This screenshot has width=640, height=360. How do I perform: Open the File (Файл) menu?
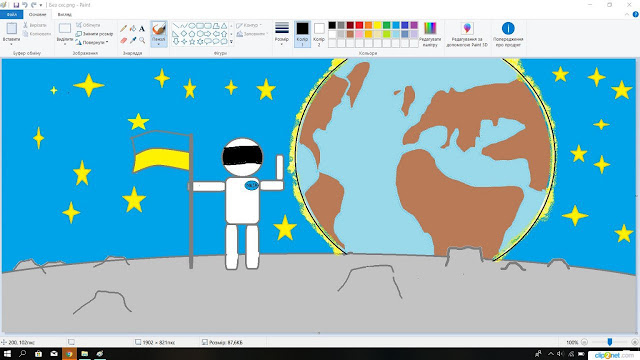[11, 14]
